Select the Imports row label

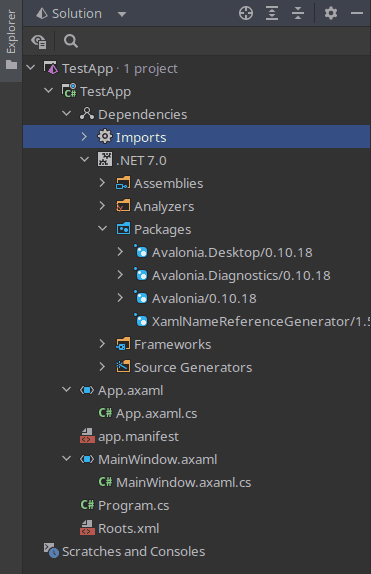pyautogui.click(x=141, y=138)
